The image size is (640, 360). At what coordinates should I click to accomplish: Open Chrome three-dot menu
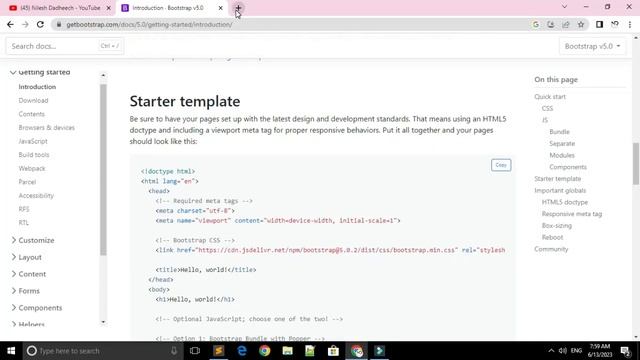[x=630, y=24]
